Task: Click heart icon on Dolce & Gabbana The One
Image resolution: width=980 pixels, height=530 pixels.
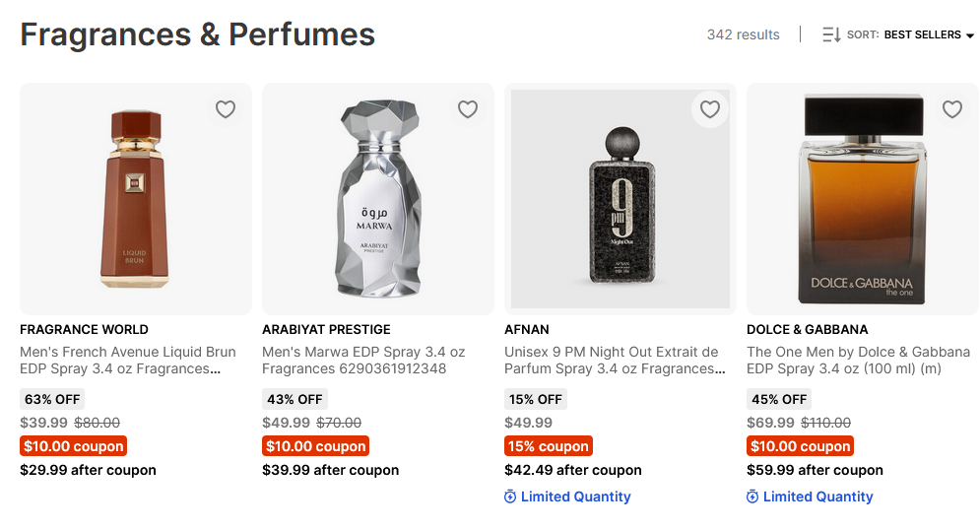Action: 952,109
